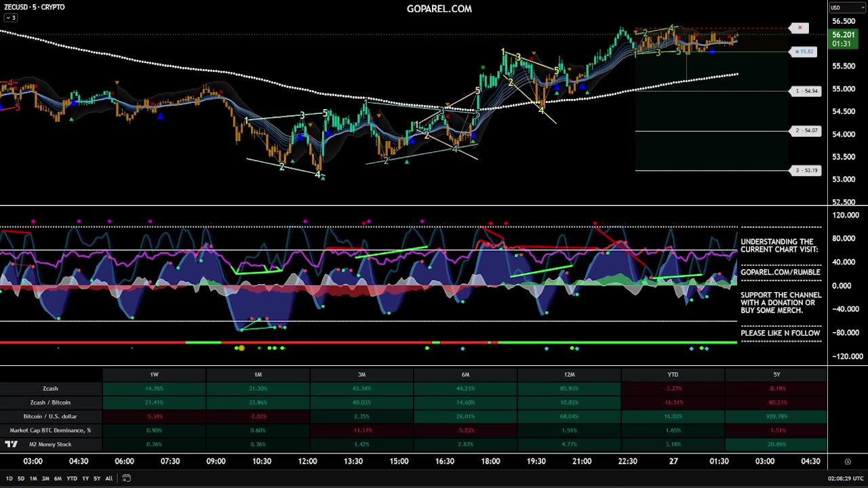Click the Zcash row label in table
The width and height of the screenshot is (868, 488).
point(51,388)
